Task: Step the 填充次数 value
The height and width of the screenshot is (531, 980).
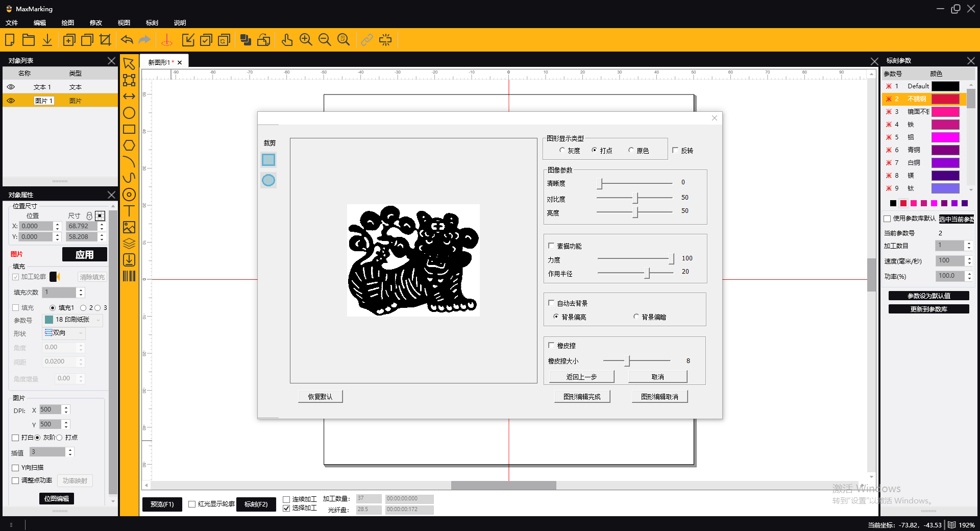Action: (80, 293)
